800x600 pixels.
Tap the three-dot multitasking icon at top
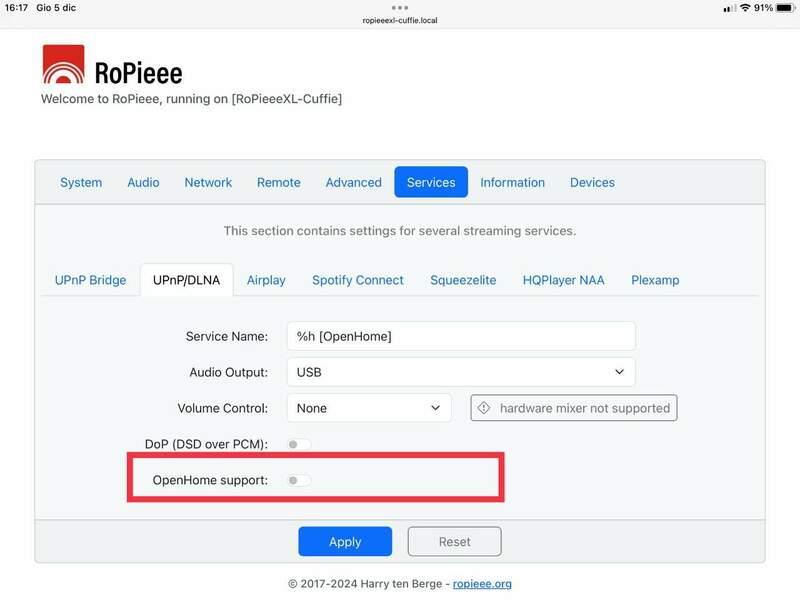pyautogui.click(x=400, y=7)
